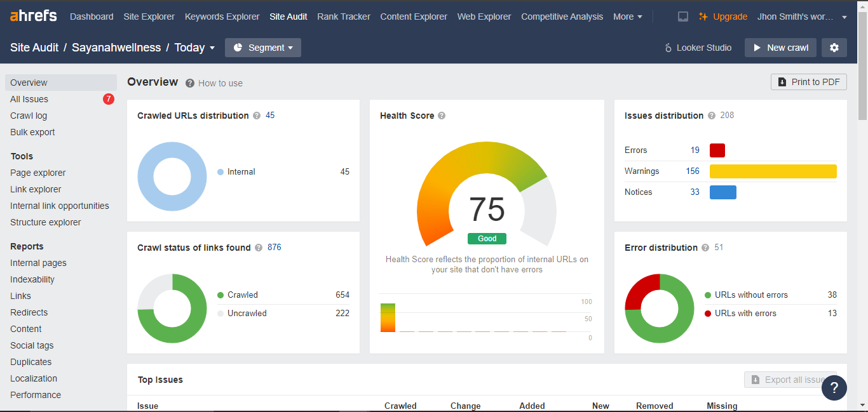Click the How to use question mark icon
Screen dimensions: 868x412
[x=190, y=83]
